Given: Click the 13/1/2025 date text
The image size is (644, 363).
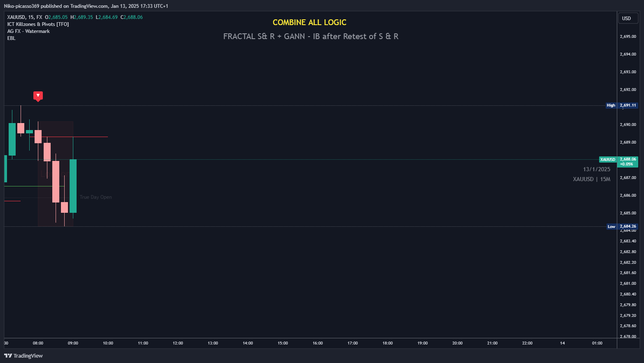Looking at the screenshot, I should (597, 169).
